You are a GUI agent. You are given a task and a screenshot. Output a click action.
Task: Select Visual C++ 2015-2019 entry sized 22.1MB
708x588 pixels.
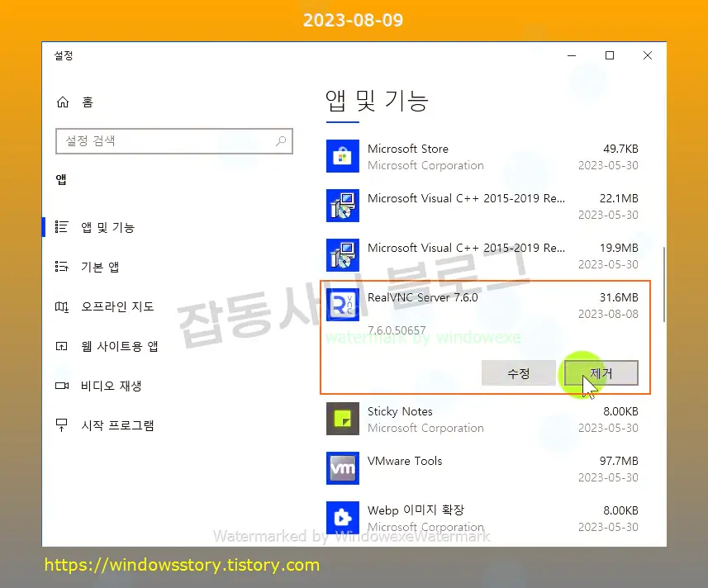466,198
